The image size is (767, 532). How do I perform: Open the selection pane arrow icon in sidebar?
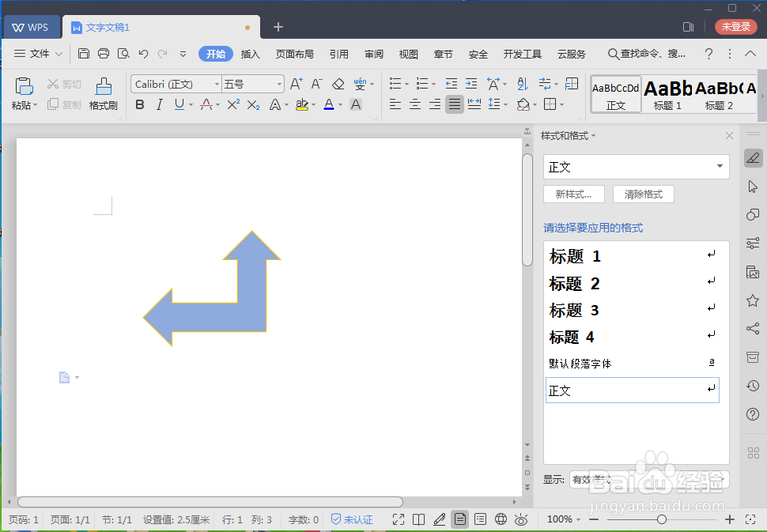753,187
